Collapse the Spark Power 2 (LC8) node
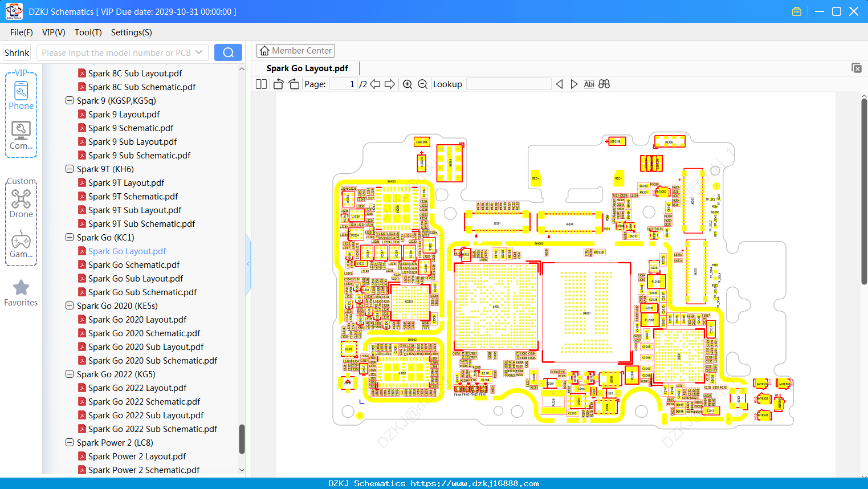Viewport: 868px width, 489px height. click(x=70, y=442)
